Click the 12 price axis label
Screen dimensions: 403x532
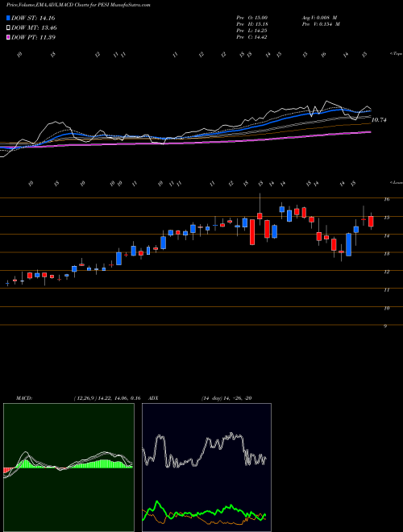tap(386, 272)
